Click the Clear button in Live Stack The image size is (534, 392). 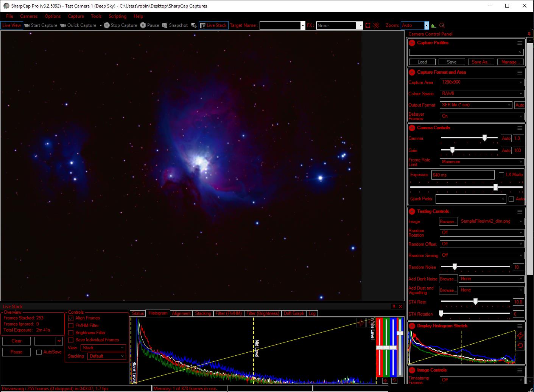coord(17,341)
